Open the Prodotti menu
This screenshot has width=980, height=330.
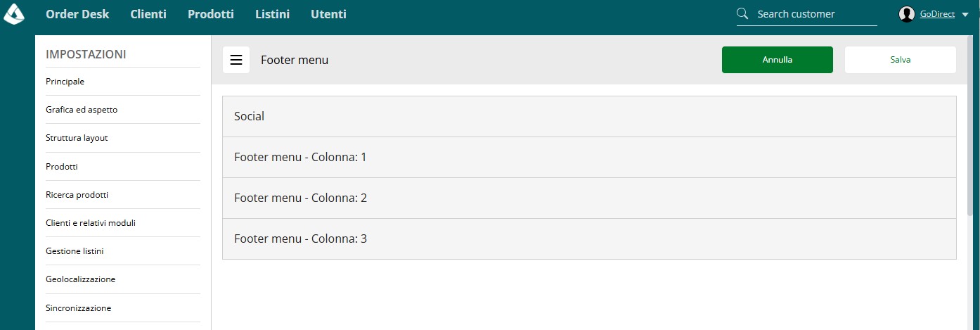pos(211,14)
